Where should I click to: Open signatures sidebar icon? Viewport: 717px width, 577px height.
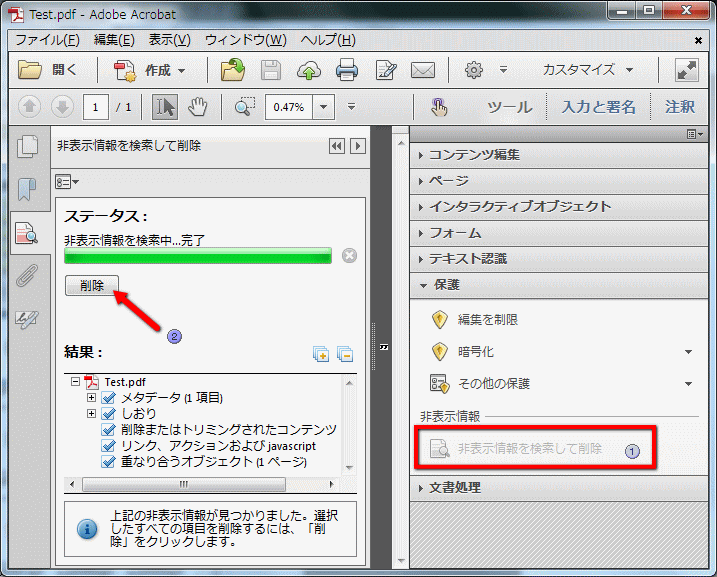(x=27, y=319)
